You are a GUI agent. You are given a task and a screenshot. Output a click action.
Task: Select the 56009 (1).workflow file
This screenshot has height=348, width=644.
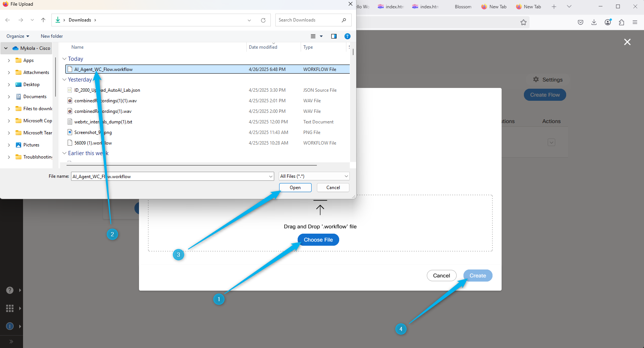click(x=93, y=143)
